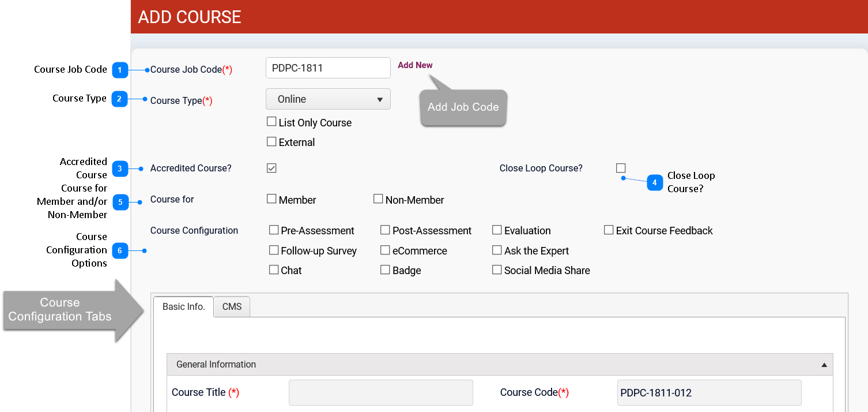
Task: Enable the List Only Course checkbox
Action: (x=271, y=122)
